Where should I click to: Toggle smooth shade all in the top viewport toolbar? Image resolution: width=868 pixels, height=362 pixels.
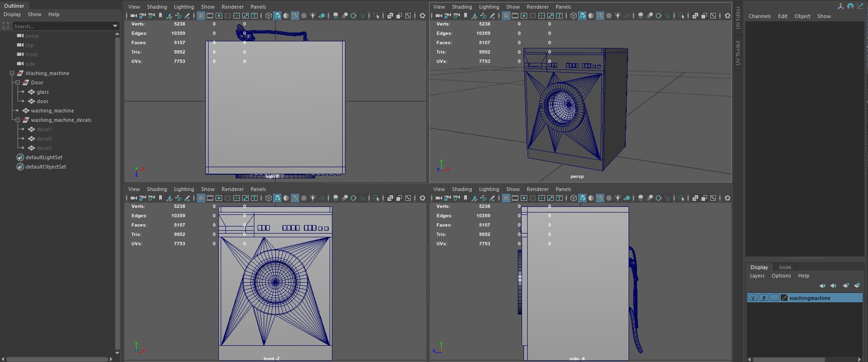tap(278, 16)
